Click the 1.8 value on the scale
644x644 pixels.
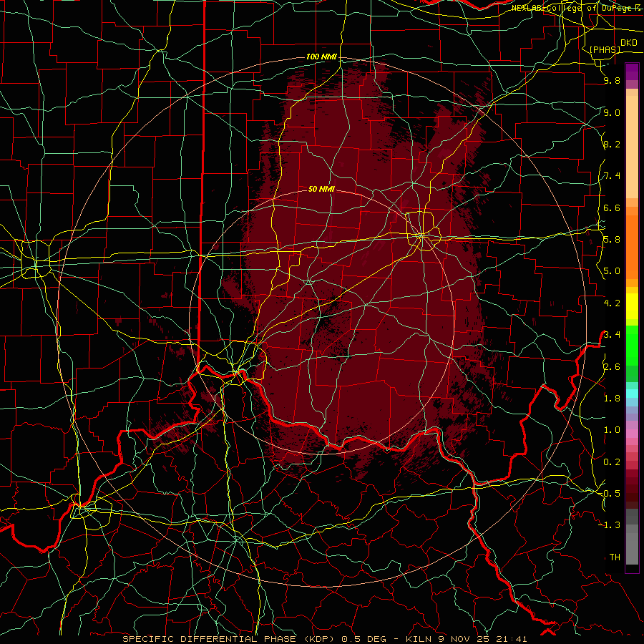pos(612,399)
